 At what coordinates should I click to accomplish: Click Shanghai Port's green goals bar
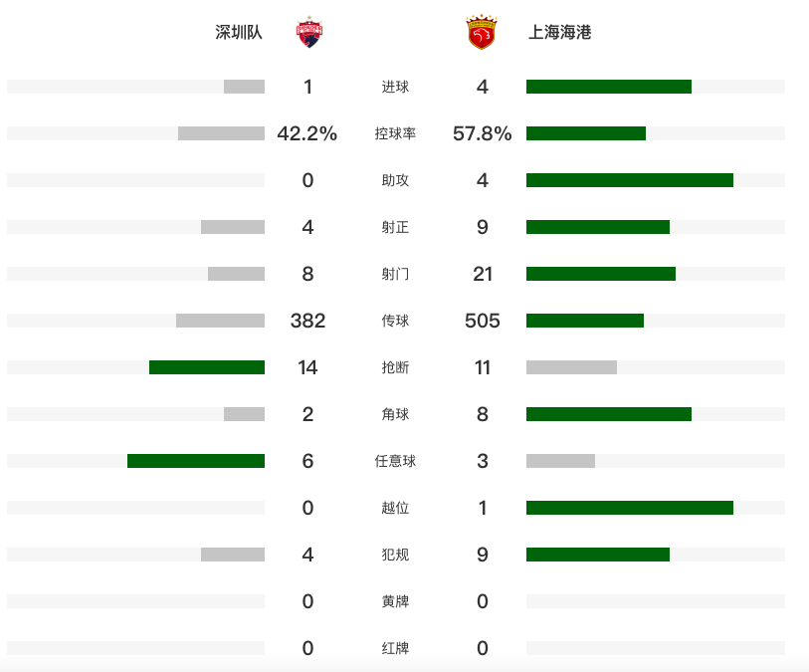click(x=608, y=87)
